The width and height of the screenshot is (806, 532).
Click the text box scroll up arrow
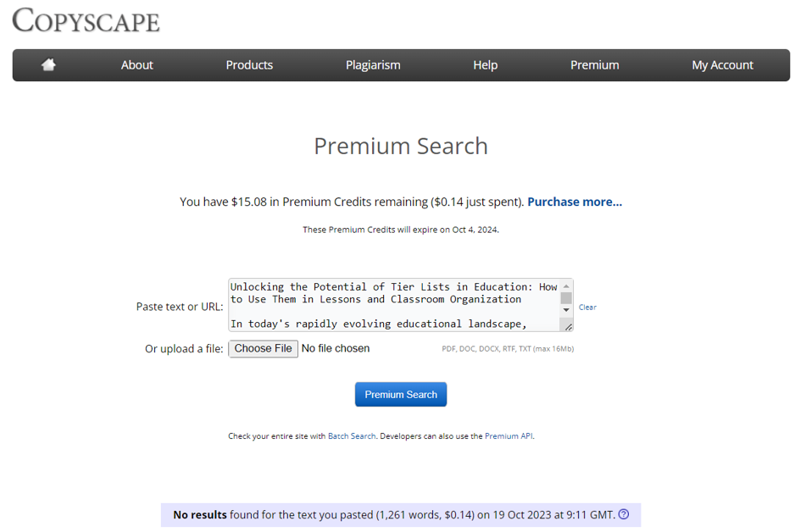coord(566,286)
